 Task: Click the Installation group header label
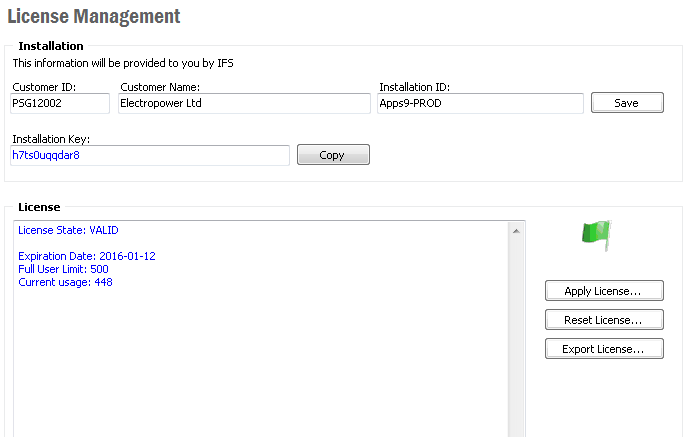(x=51, y=46)
